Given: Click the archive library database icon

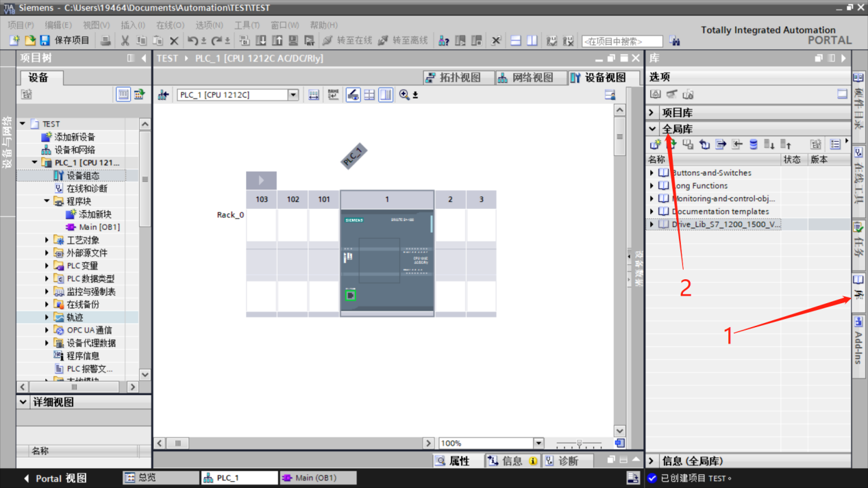Looking at the screenshot, I should [x=754, y=144].
